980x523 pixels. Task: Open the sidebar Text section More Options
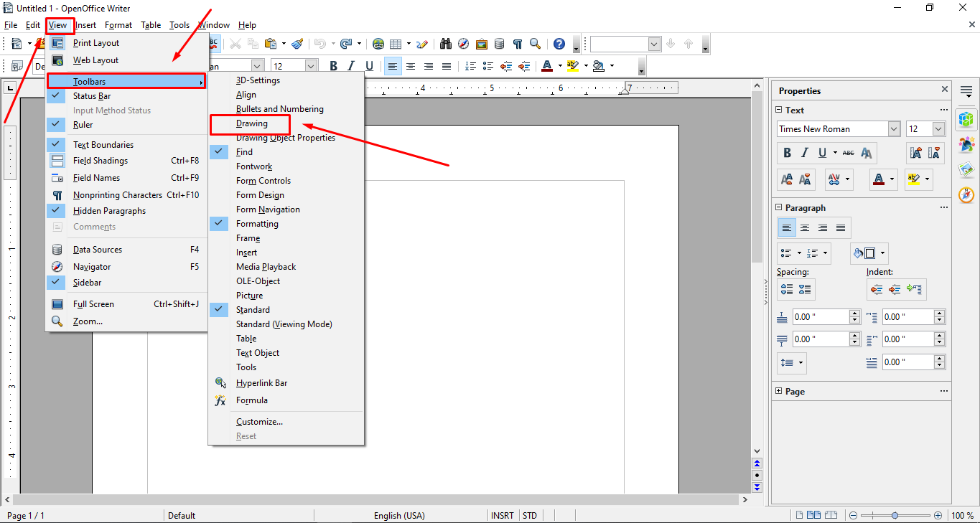pyautogui.click(x=944, y=110)
